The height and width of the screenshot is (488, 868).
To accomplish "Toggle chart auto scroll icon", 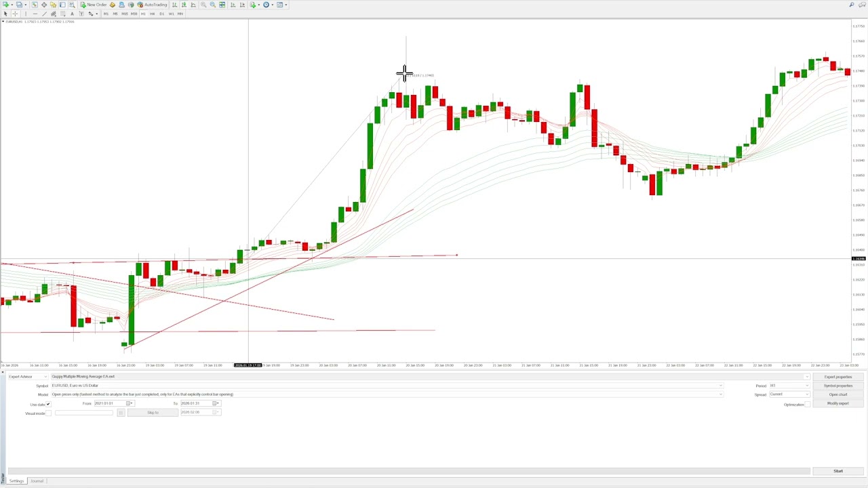I will click(x=233, y=5).
